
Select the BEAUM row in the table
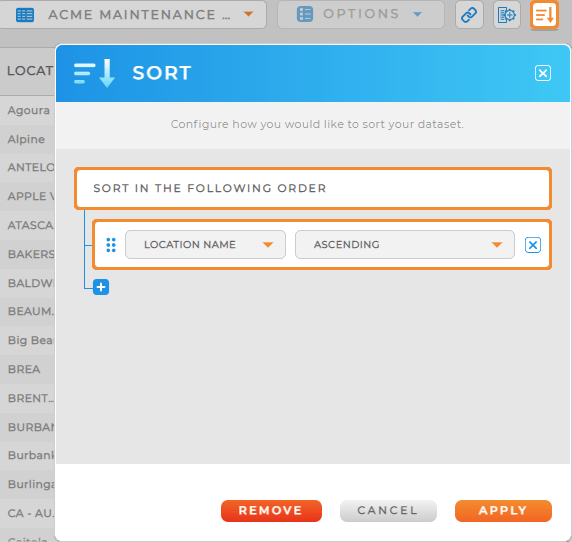[27, 311]
